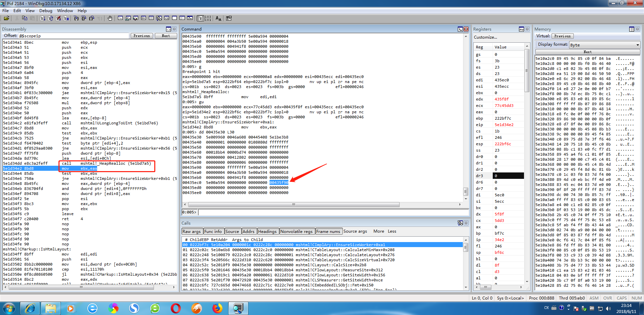
Task: Click Previous in the Memory panel
Action: click(x=562, y=36)
